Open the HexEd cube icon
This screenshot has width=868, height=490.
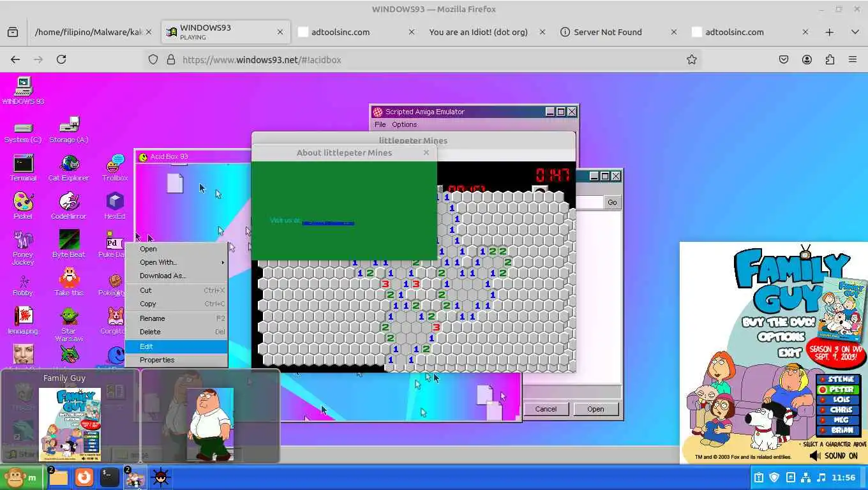click(115, 206)
